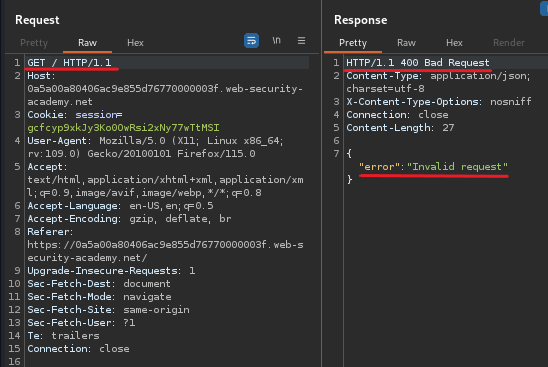Click the Referer header URL text

coord(165,251)
